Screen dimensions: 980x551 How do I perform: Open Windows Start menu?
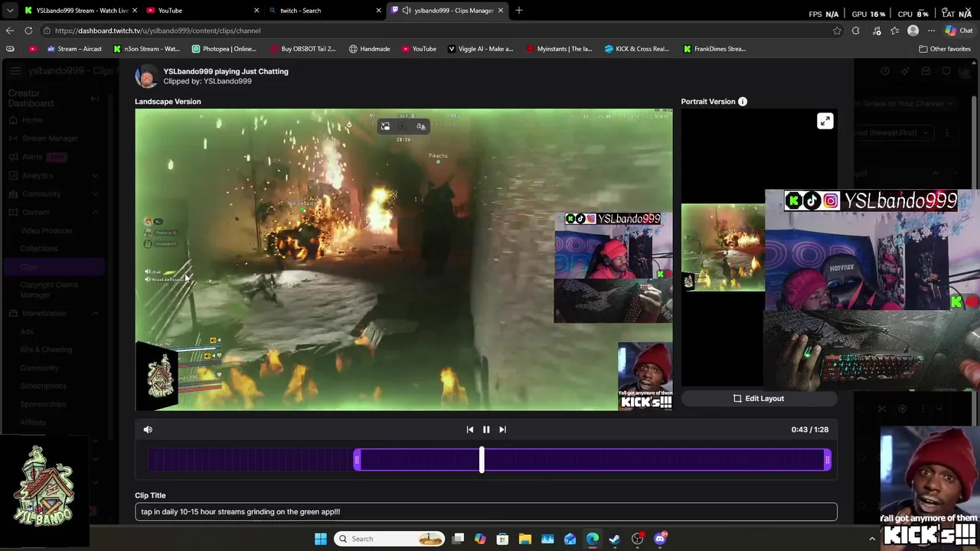[x=321, y=539]
